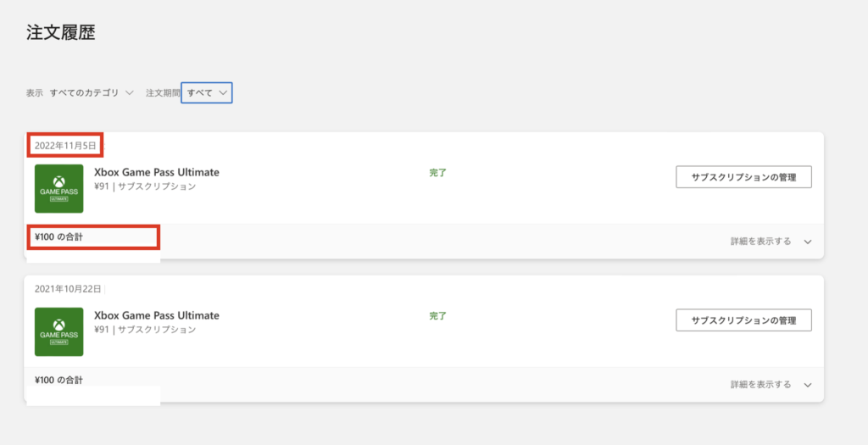Open Xbox Game Pass Ultimate title in 2022 order
The image size is (868, 445).
(156, 172)
